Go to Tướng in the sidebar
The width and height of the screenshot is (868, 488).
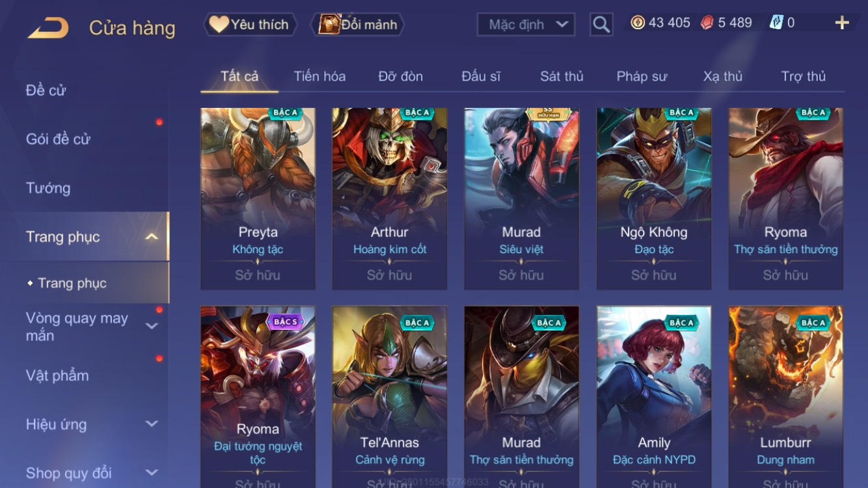pyautogui.click(x=48, y=188)
